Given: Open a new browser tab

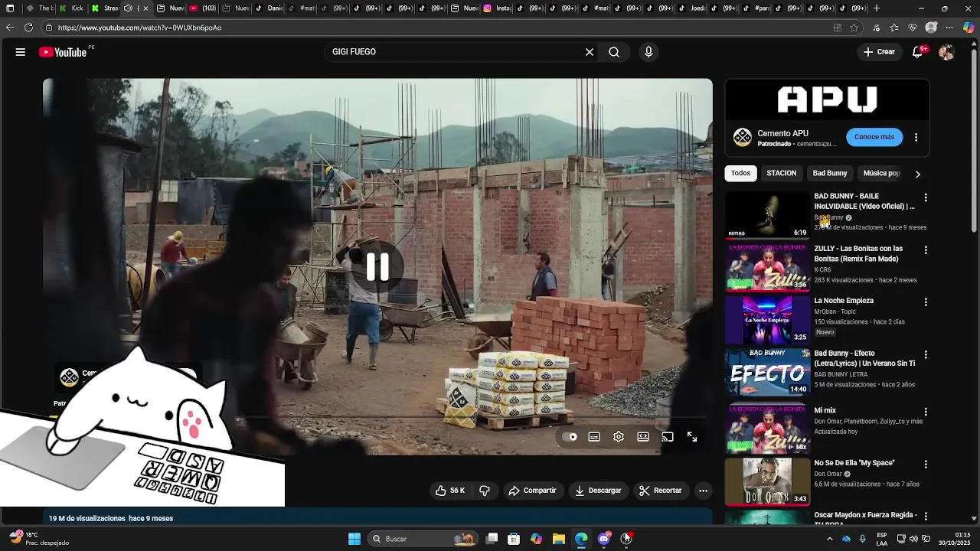Looking at the screenshot, I should pos(877,8).
